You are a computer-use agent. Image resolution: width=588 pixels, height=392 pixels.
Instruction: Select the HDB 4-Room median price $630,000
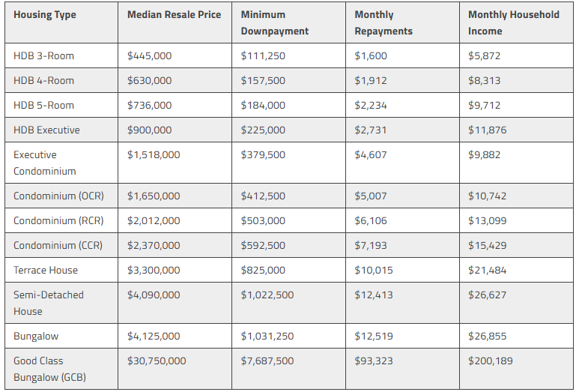(x=149, y=81)
